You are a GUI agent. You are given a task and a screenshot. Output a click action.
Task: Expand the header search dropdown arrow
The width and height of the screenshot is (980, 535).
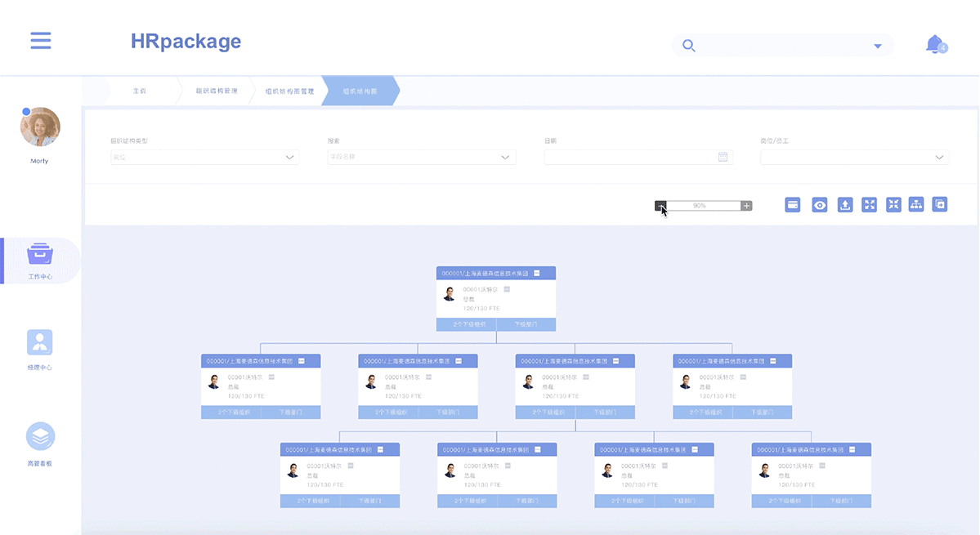878,47
